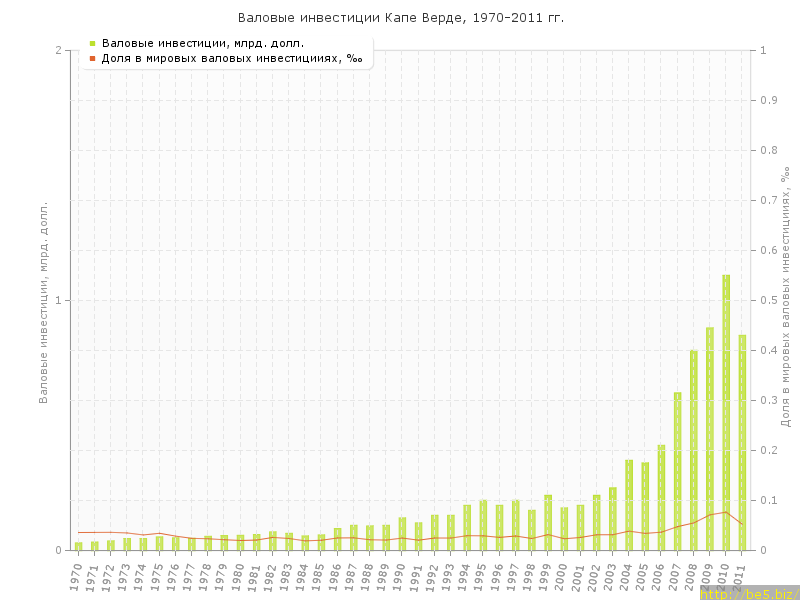Select the 1999 investment bar

[548, 522]
